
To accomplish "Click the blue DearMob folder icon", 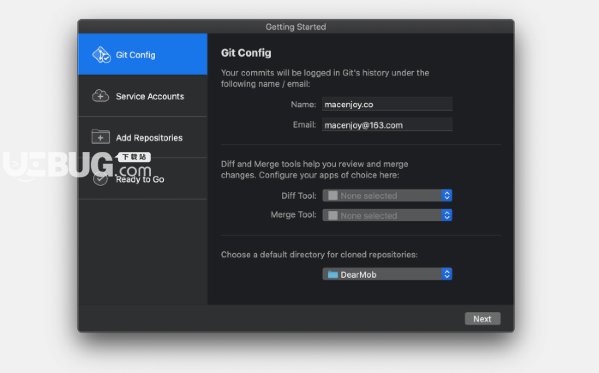I will click(x=333, y=274).
